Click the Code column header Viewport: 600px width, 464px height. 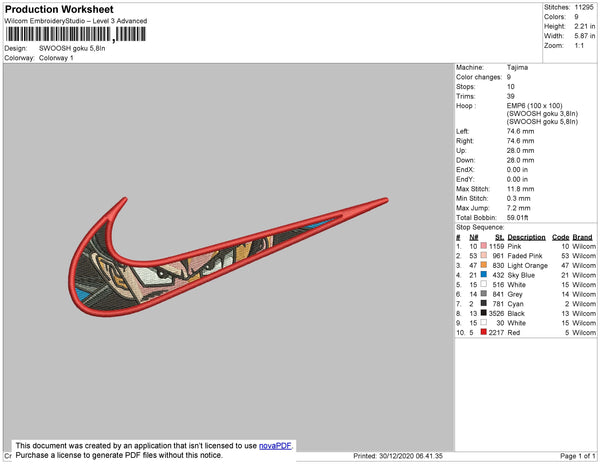[x=561, y=237]
